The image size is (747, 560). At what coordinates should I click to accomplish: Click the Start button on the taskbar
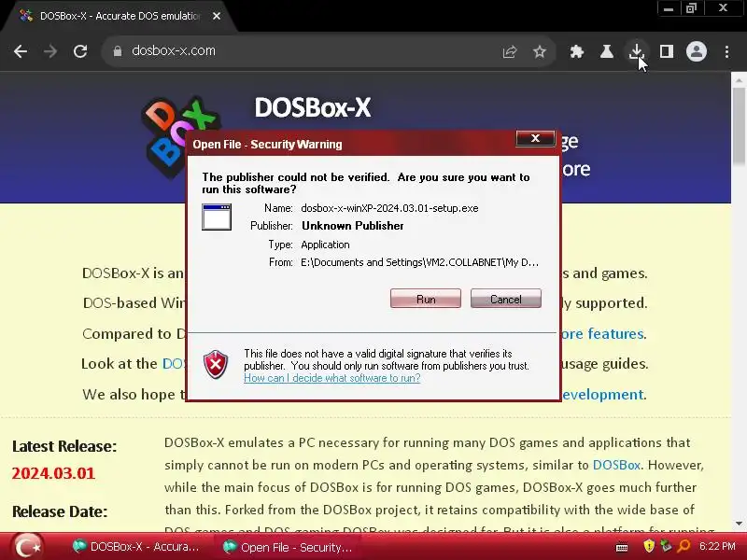[27, 547]
